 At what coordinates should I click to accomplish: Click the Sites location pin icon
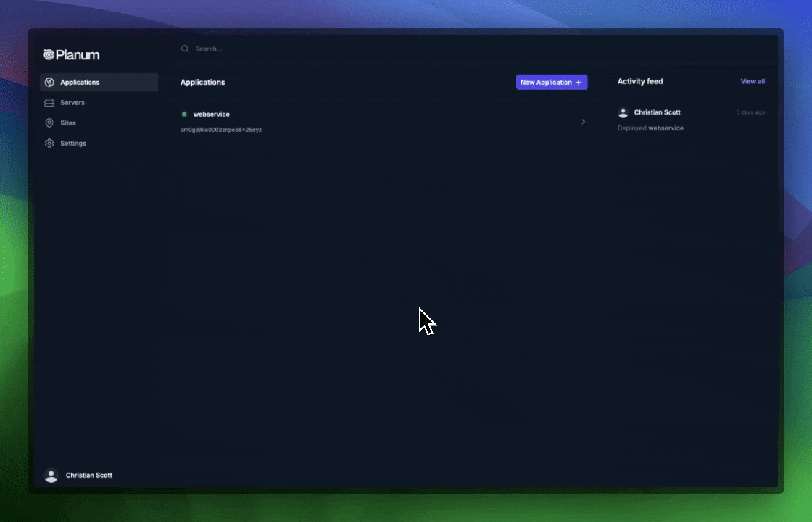pyautogui.click(x=49, y=123)
